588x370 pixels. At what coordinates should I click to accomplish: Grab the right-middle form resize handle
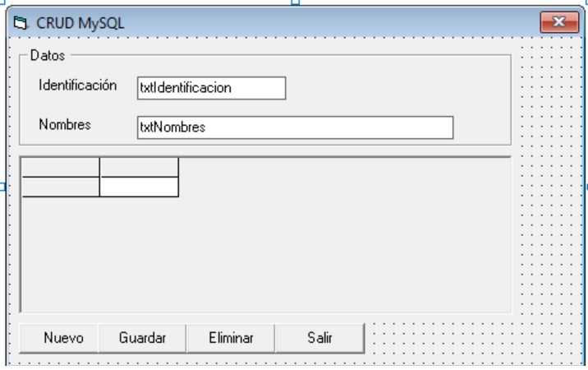click(x=586, y=187)
